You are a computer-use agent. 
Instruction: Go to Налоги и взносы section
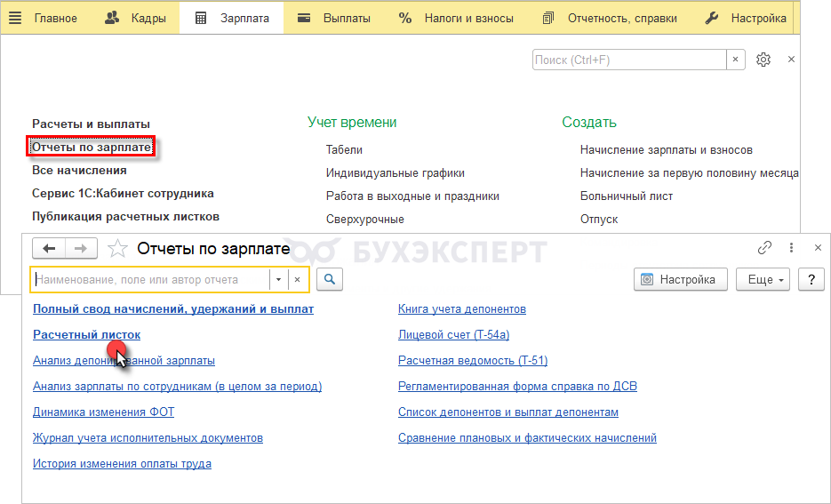[x=456, y=18]
